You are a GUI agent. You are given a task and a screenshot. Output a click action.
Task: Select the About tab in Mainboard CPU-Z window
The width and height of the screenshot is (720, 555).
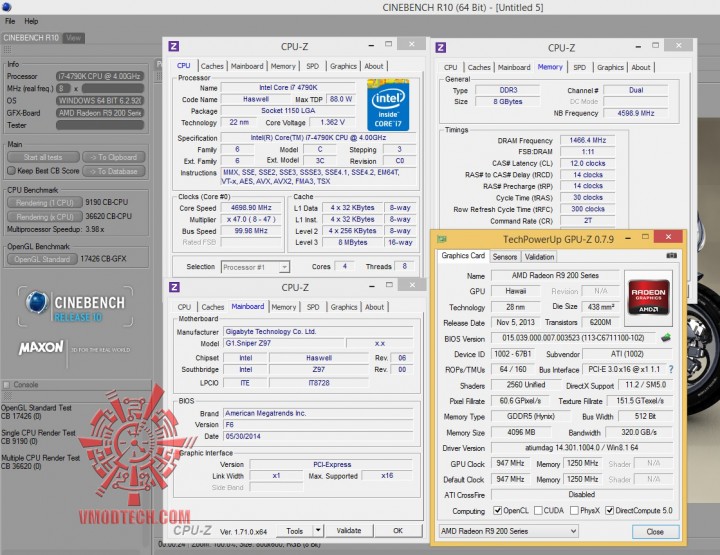pyautogui.click(x=374, y=307)
